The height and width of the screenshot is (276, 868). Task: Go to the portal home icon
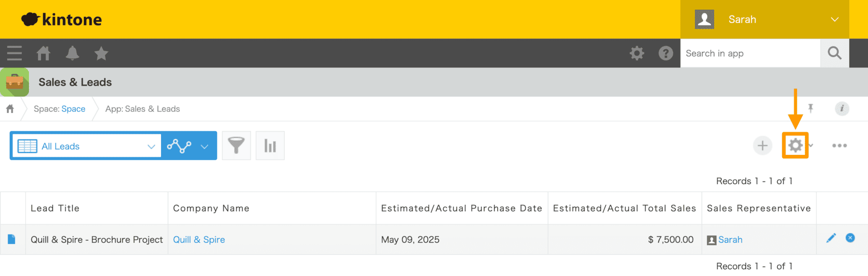(43, 53)
